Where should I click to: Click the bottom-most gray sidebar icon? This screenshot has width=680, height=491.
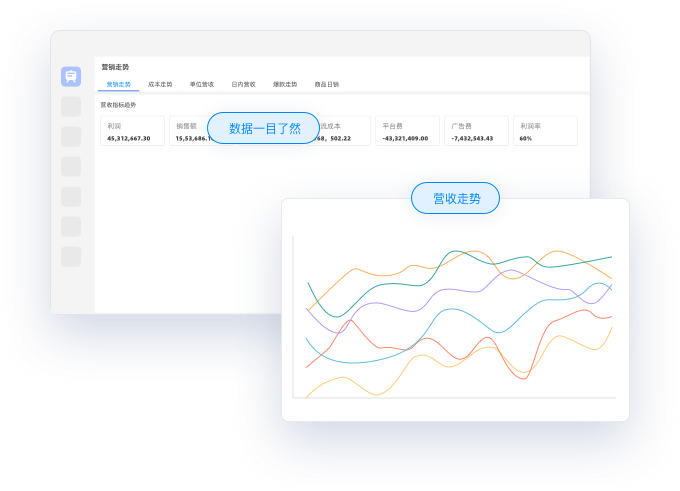click(x=71, y=256)
